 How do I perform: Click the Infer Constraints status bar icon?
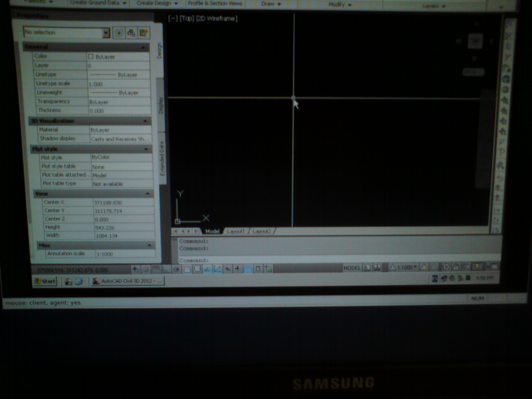(x=135, y=269)
